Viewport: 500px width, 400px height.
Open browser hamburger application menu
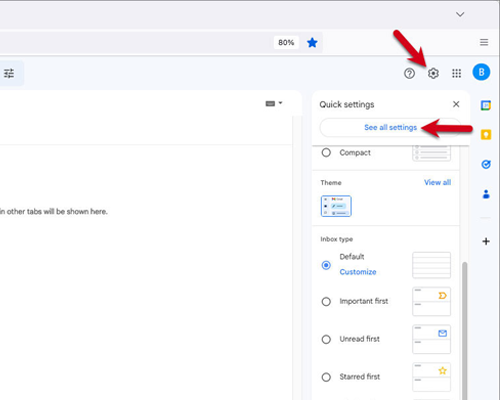pos(484,42)
